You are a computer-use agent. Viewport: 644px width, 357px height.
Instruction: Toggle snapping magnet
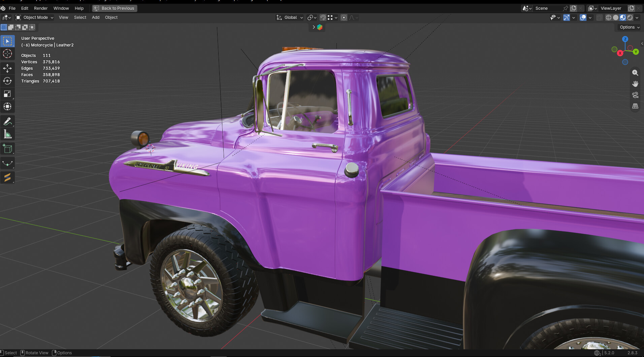[x=323, y=18]
